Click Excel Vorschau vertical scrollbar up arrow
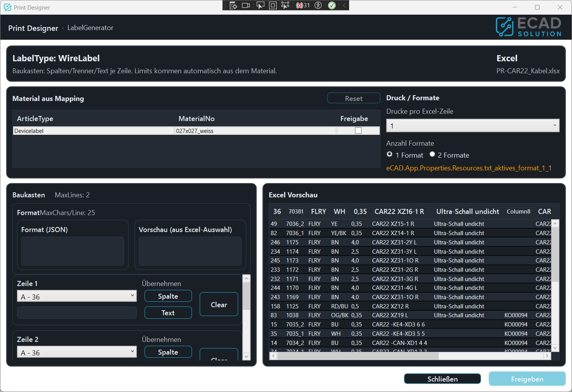Screen dimensions: 572x392 pos(555,224)
